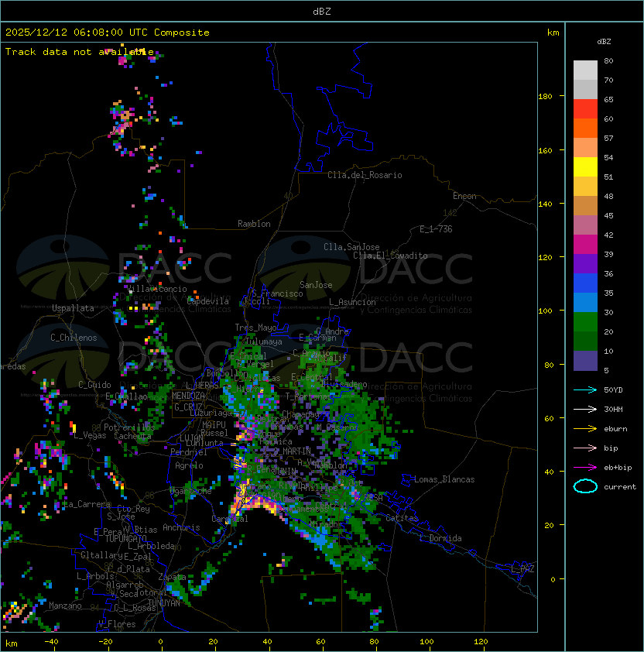Click the 'Anchoris' place label
Viewport: 644px width, 652px height.
[181, 527]
